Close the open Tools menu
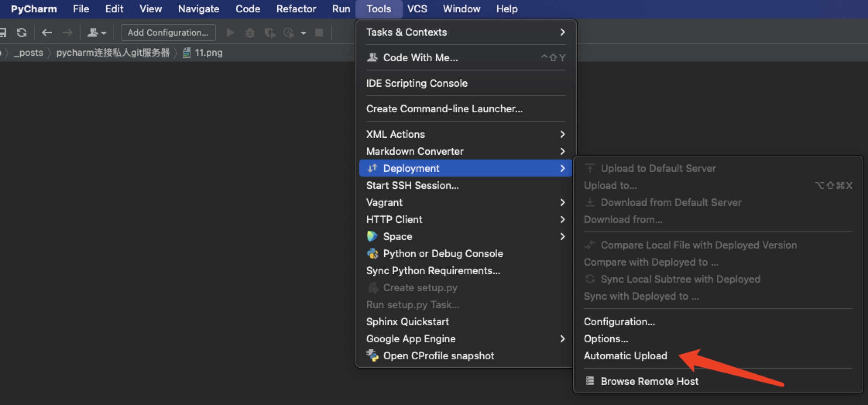The height and width of the screenshot is (405, 868). [379, 9]
